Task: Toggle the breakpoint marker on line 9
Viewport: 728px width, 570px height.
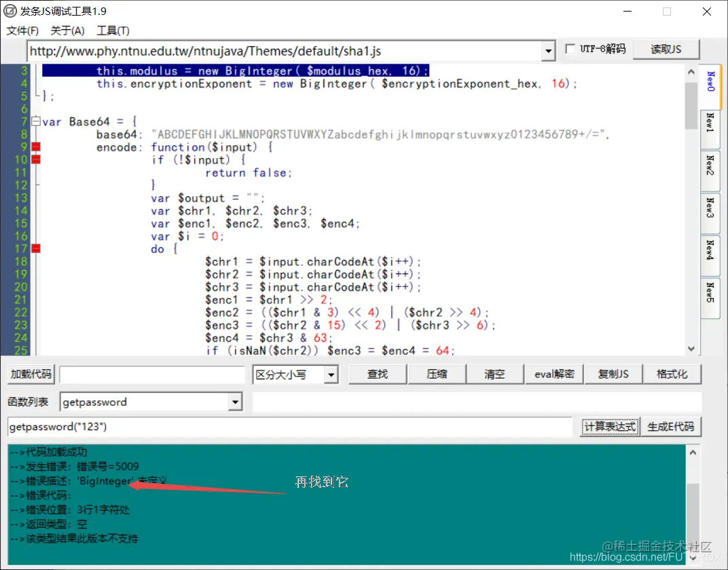Action: pos(36,147)
